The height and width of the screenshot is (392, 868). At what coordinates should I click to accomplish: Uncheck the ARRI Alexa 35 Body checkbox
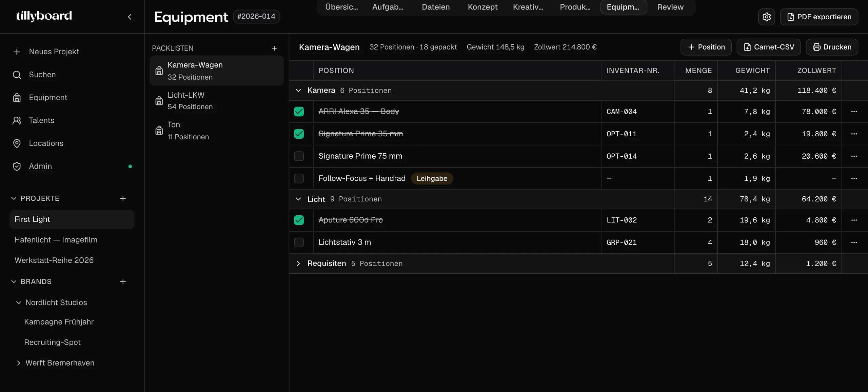pyautogui.click(x=299, y=112)
